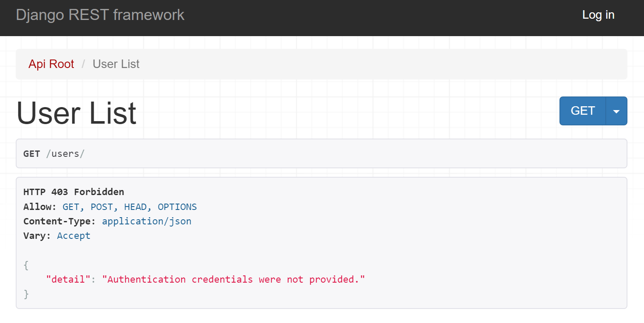Image resolution: width=644 pixels, height=323 pixels.
Task: Click the application/json content type value
Action: [x=147, y=221]
